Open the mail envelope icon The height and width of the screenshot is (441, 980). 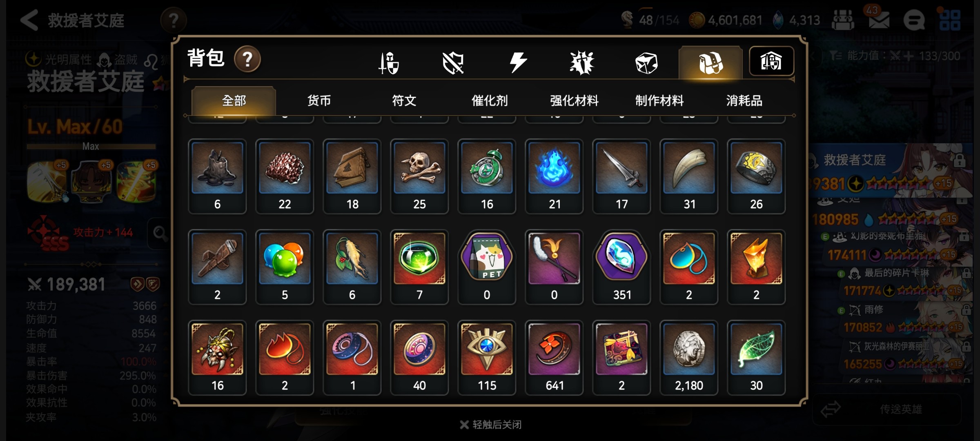879,20
